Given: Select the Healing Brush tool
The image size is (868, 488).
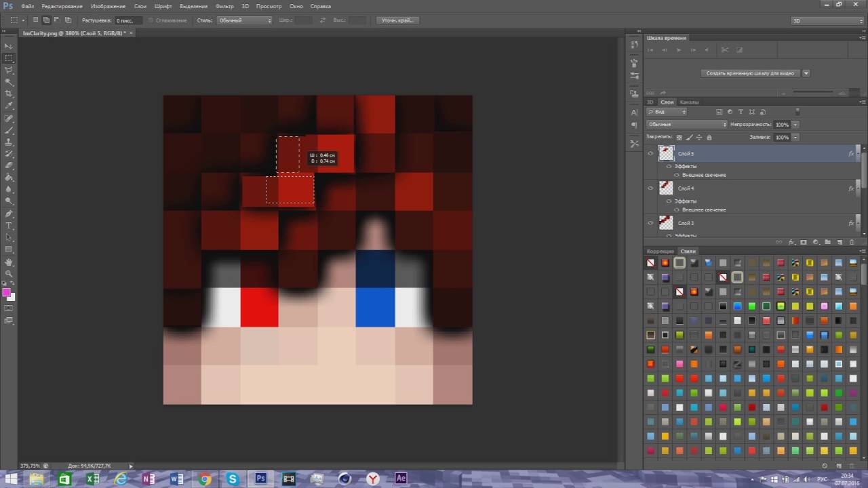Looking at the screenshot, I should pos(9,118).
